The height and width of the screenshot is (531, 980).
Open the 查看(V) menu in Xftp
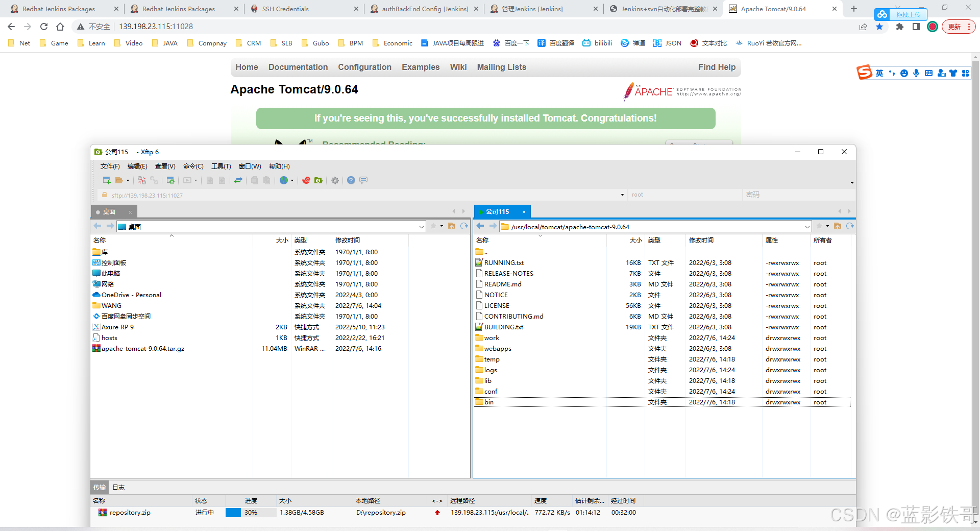point(165,166)
